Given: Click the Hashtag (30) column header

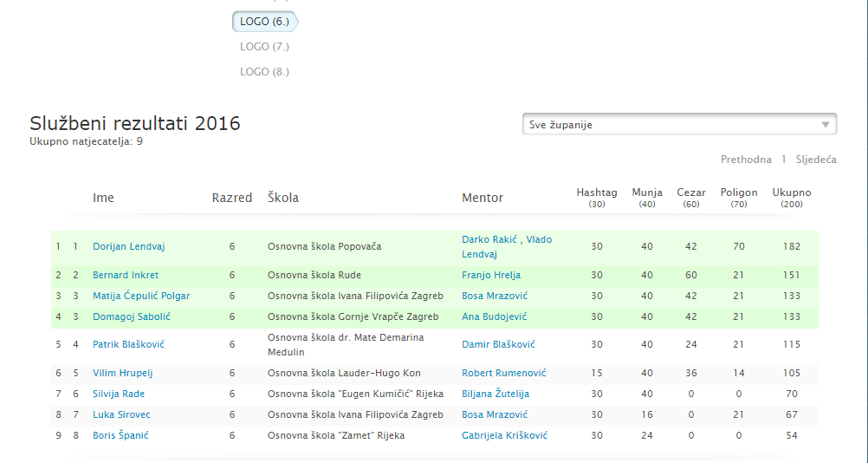Looking at the screenshot, I should 597,198.
